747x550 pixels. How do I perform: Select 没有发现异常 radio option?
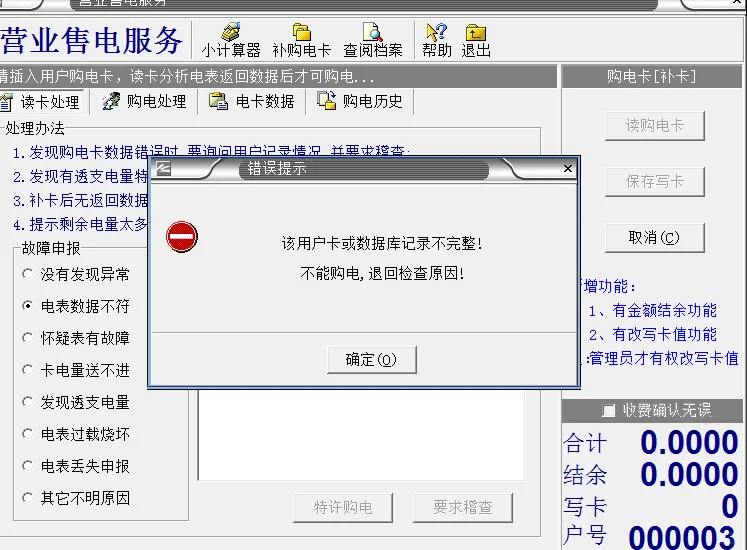(x=28, y=274)
